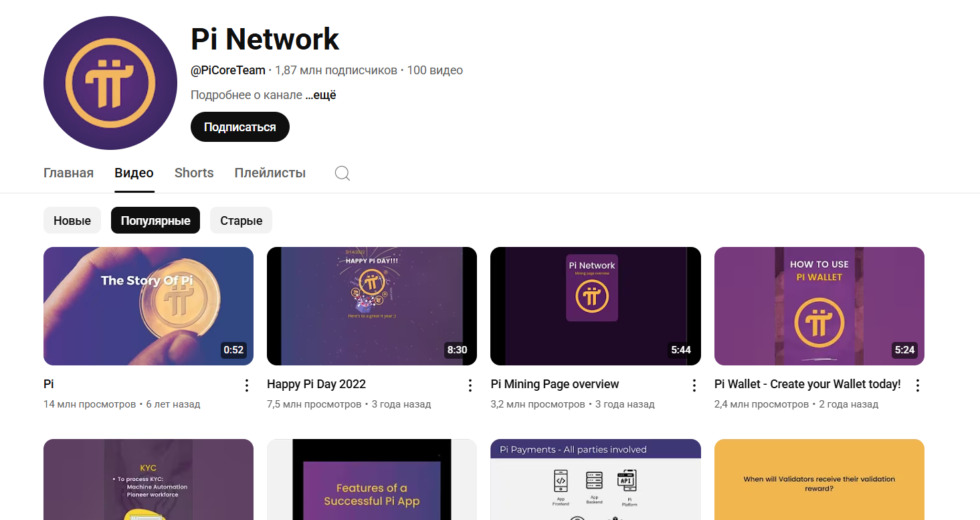Switch to the Главная tab
Screen dimensions: 980x520
click(x=68, y=173)
